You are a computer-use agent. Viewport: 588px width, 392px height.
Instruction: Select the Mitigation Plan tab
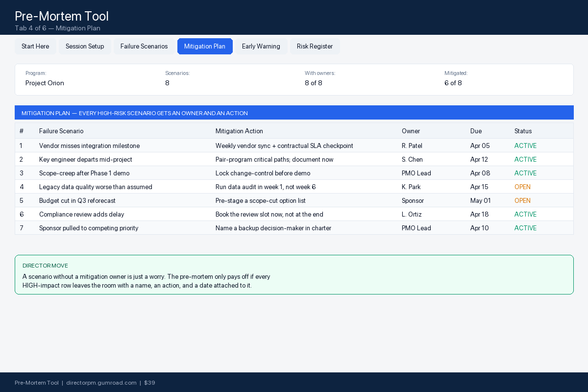(x=205, y=47)
